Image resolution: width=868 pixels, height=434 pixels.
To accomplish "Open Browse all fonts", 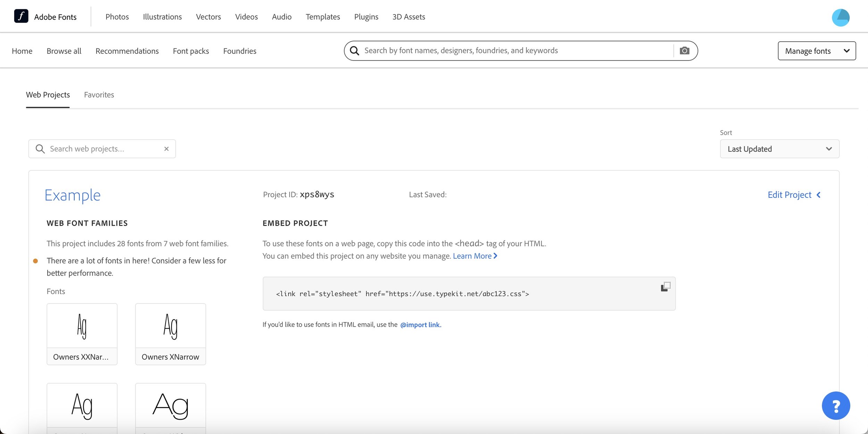I will click(x=64, y=51).
